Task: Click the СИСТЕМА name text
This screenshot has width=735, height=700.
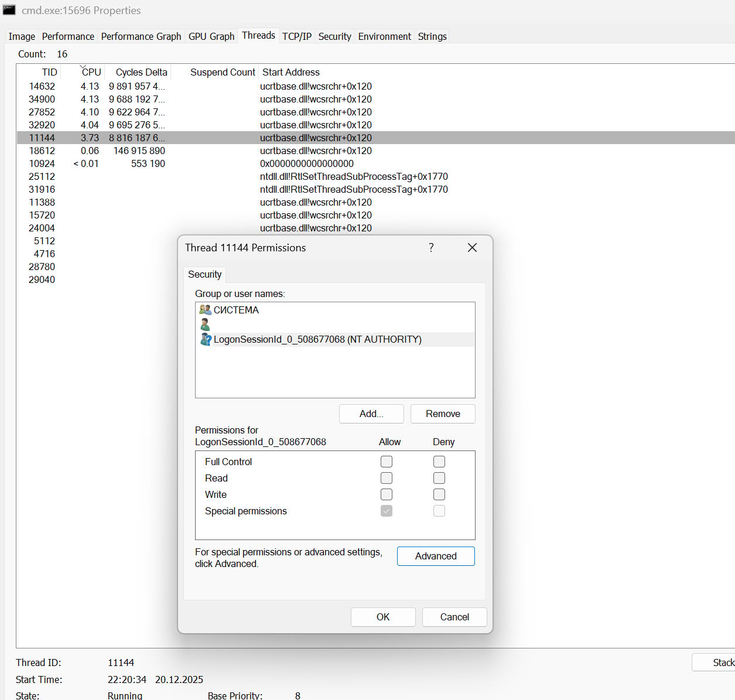Action: (x=236, y=310)
